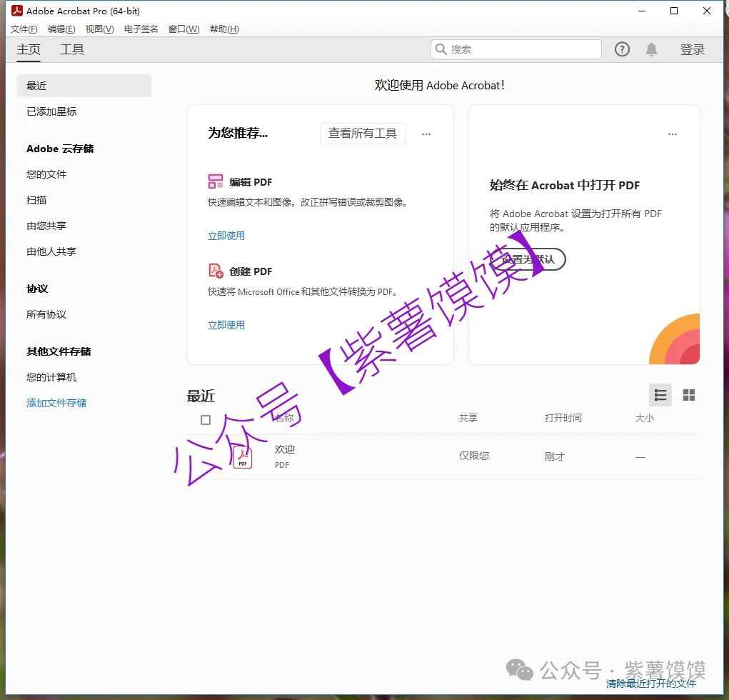729x700 pixels.
Task: Open the three-dot menu in 为您推荐 card
Action: (426, 134)
